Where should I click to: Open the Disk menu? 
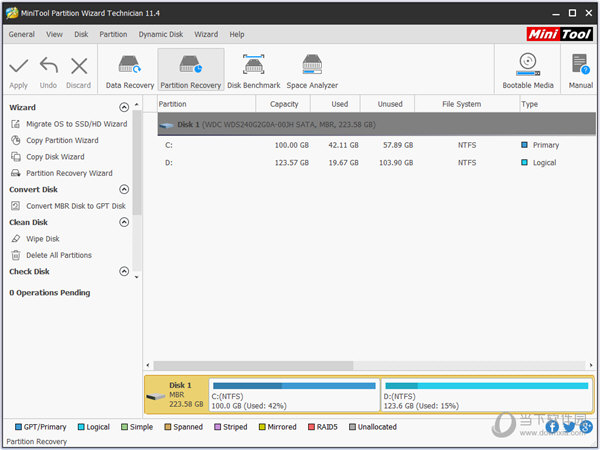(81, 34)
